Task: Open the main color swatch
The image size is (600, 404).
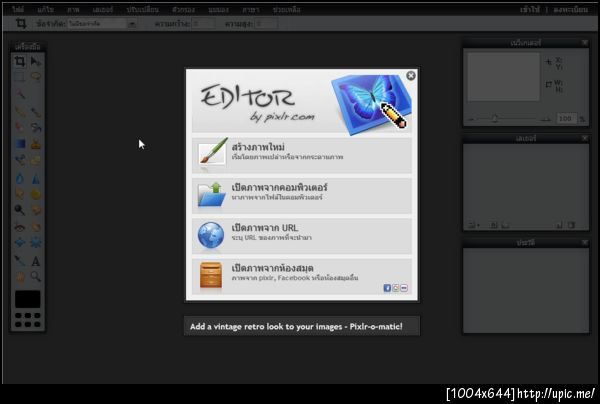Action: click(x=28, y=299)
